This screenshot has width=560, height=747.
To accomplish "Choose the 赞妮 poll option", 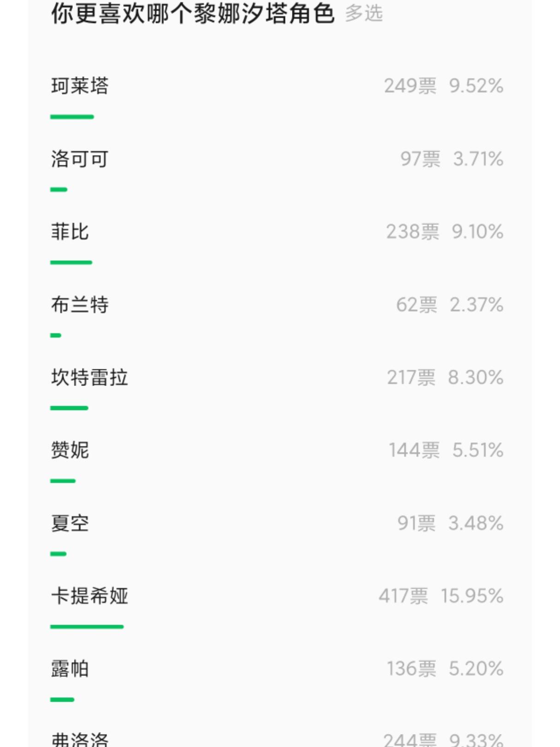I will tap(70, 450).
